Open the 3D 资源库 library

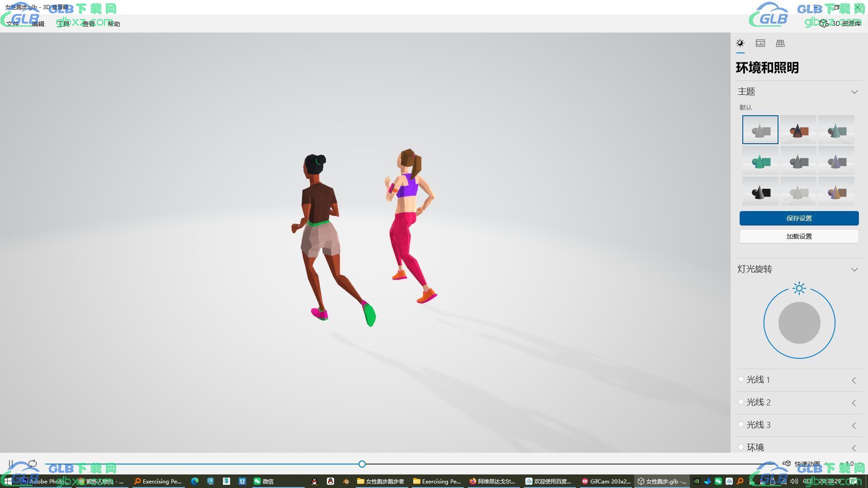pyautogui.click(x=841, y=23)
